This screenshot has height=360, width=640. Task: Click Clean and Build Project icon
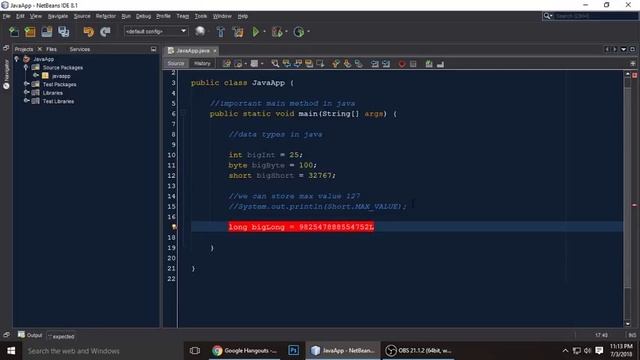point(238,32)
